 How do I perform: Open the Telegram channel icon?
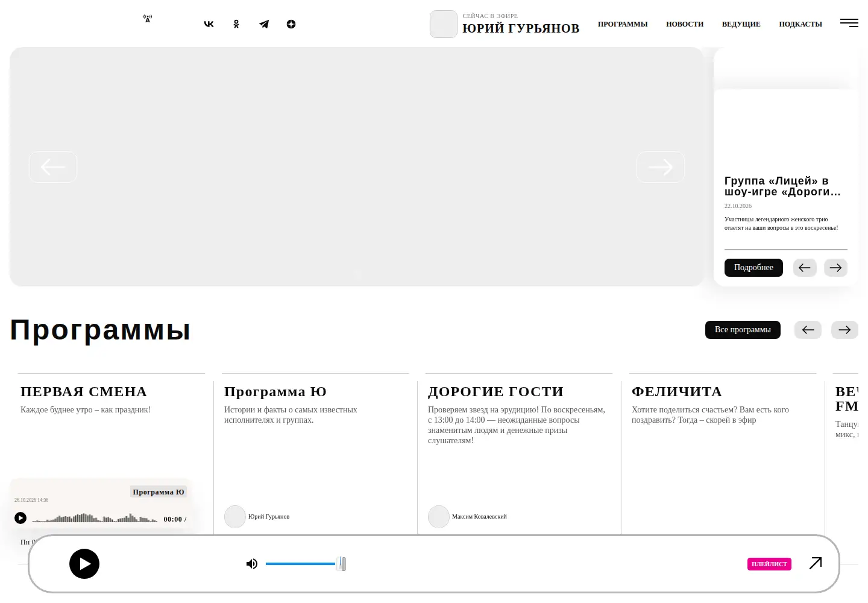click(264, 24)
